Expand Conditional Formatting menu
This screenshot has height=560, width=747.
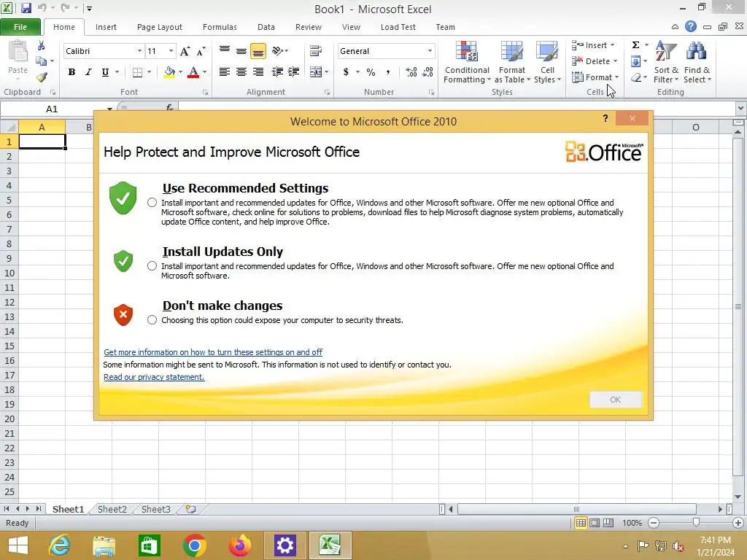467,63
